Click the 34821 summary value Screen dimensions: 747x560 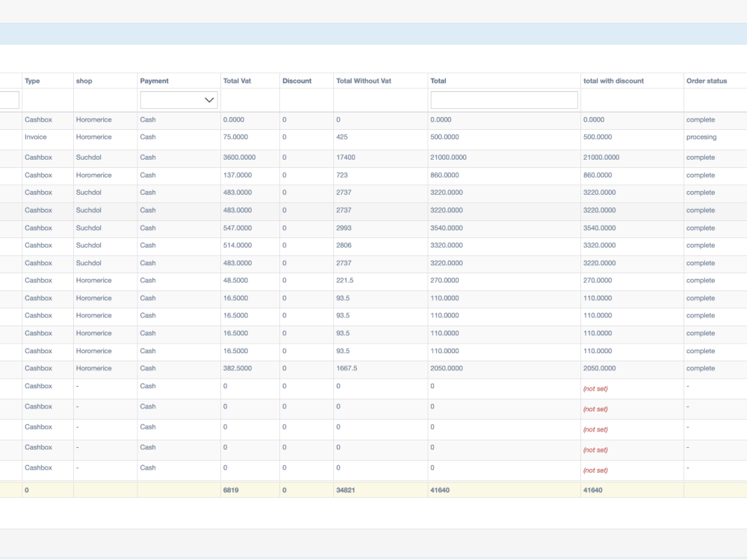click(x=345, y=490)
